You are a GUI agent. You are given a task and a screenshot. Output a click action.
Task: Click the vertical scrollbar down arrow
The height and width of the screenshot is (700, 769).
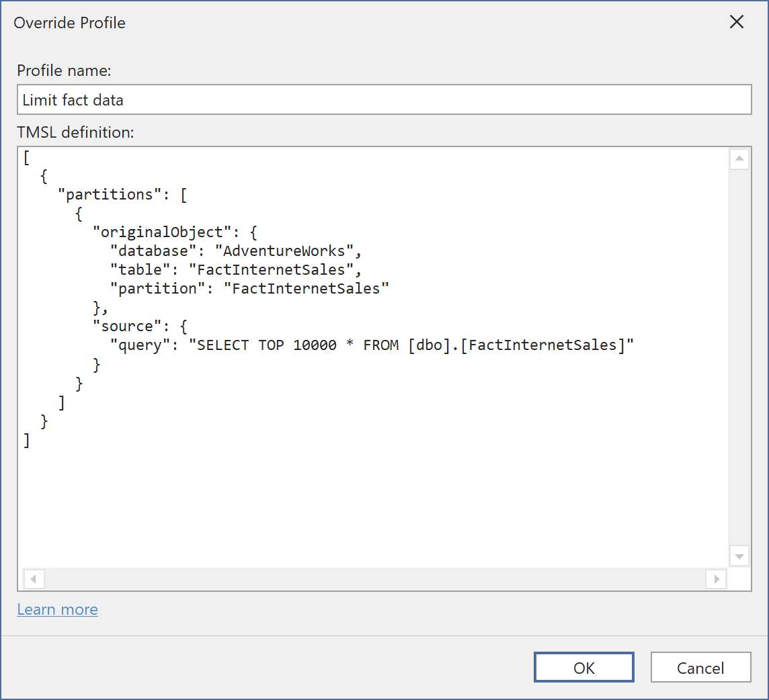(739, 556)
